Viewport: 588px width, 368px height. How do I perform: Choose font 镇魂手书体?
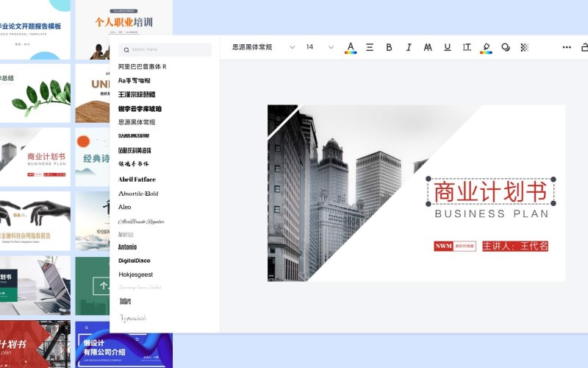(134, 163)
